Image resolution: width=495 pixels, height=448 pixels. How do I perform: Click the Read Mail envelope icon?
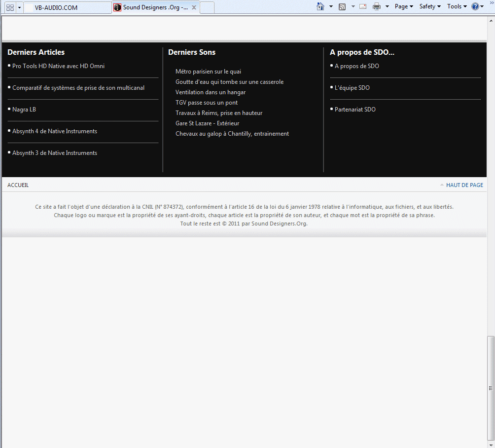click(363, 6)
